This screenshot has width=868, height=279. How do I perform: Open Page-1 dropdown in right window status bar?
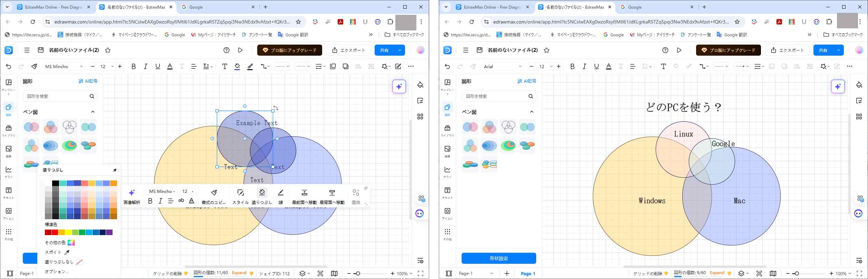(476, 273)
